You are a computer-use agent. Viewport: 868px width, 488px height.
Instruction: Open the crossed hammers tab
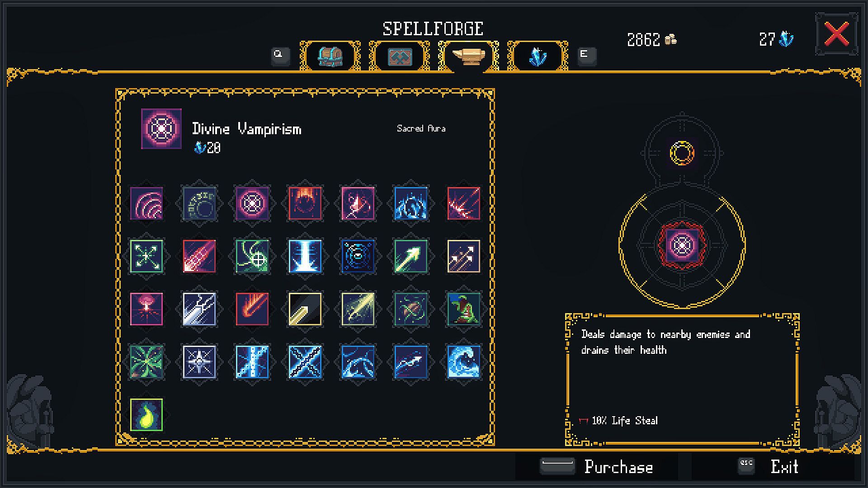pyautogui.click(x=400, y=56)
